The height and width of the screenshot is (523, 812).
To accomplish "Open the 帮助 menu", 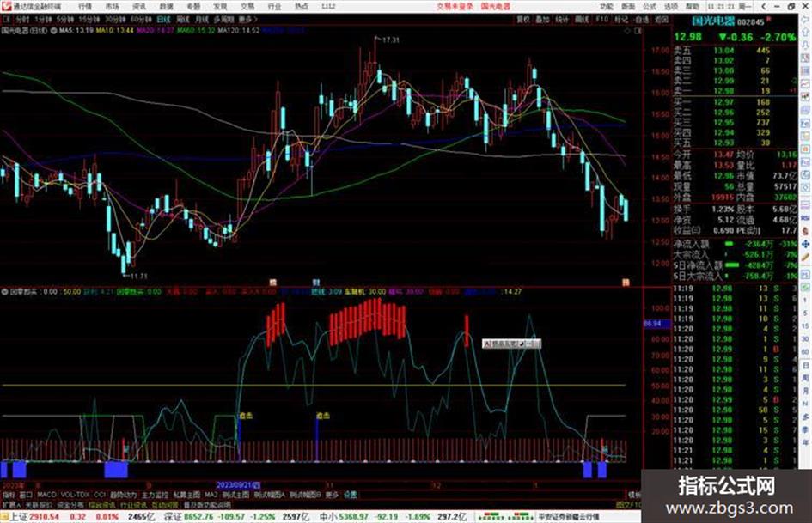I will [693, 6].
